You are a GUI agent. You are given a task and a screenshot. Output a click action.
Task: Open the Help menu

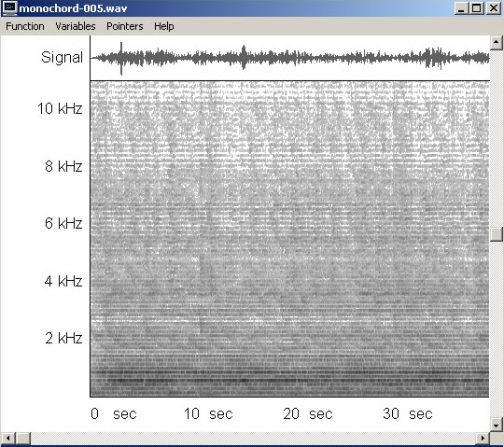click(164, 26)
